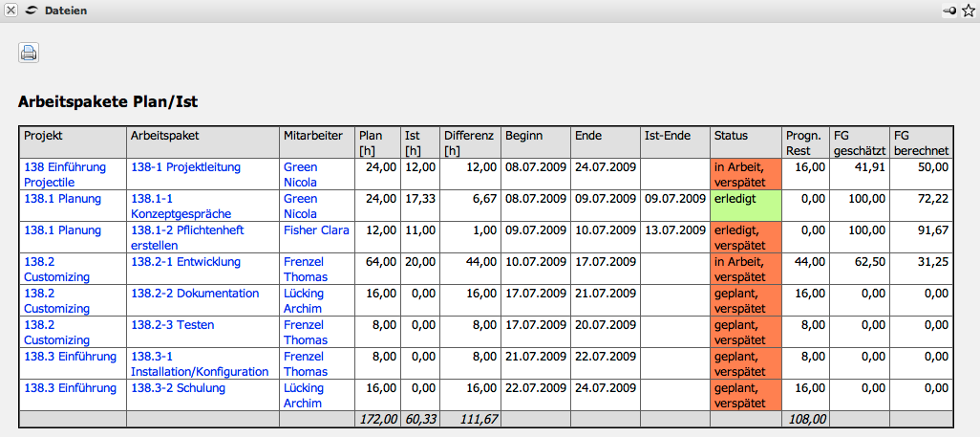Click the 'Mitarbeiter' column header

click(x=317, y=142)
